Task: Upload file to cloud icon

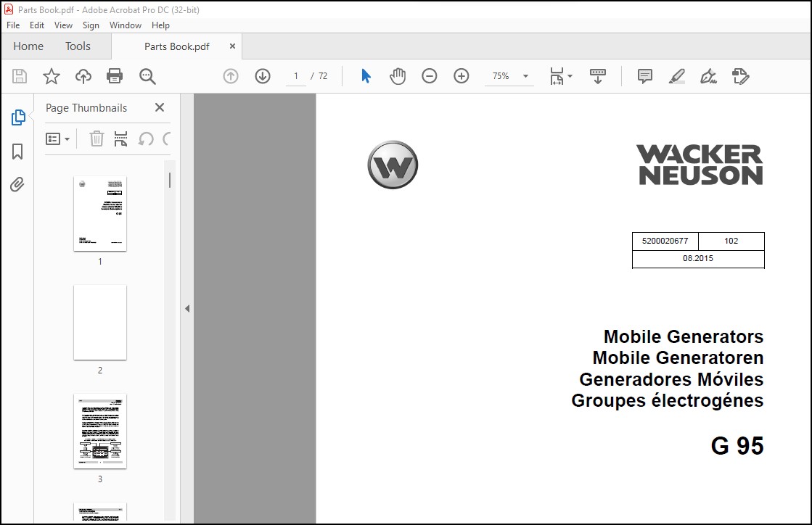Action: [83, 76]
